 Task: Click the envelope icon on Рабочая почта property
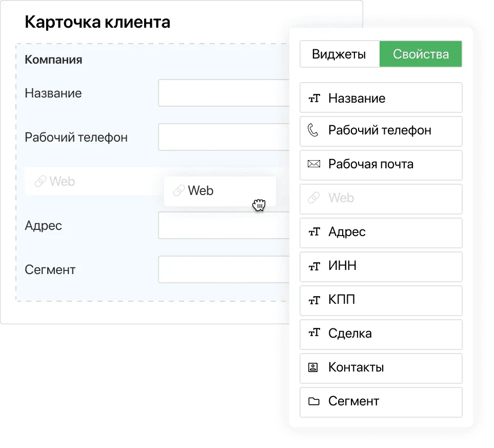coord(314,165)
